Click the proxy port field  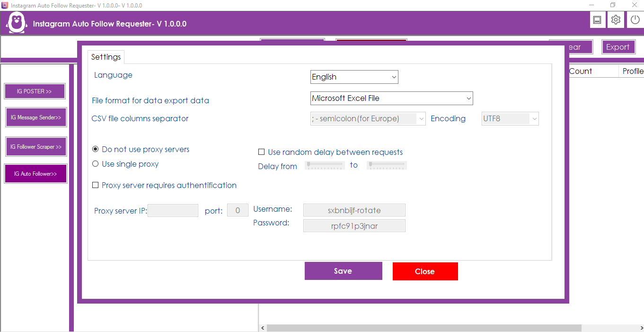click(238, 210)
